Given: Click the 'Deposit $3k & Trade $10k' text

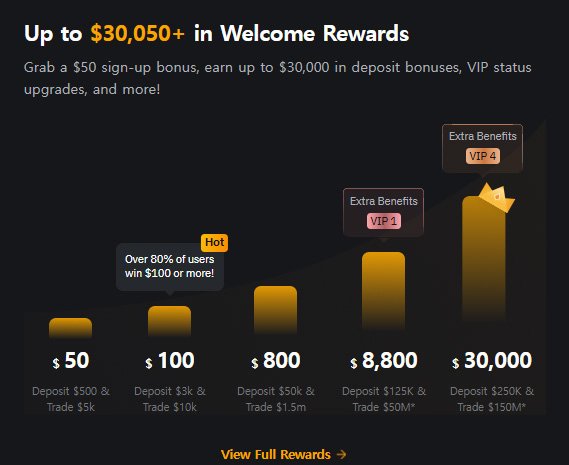Looking at the screenshot, I should point(170,399).
